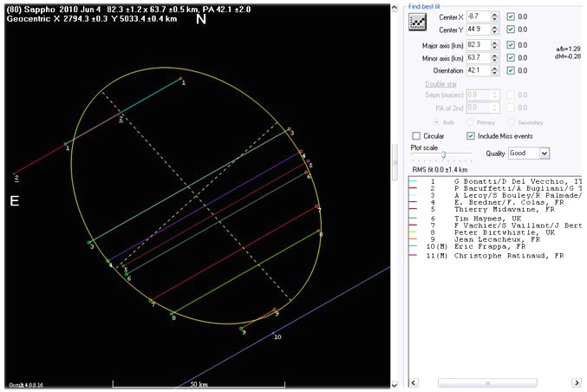Screen dimensions: 587x392
Task: Click the plot area's scroll down arrow
Action: [x=395, y=382]
